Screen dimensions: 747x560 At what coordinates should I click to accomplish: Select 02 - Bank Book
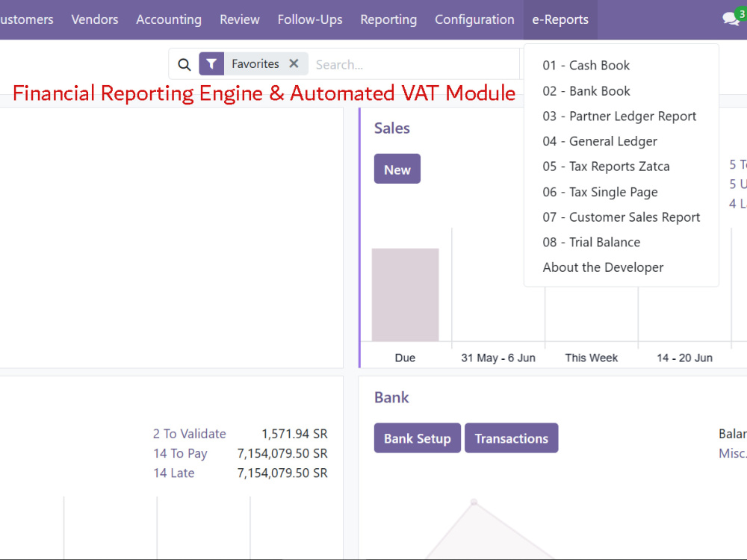(622, 91)
